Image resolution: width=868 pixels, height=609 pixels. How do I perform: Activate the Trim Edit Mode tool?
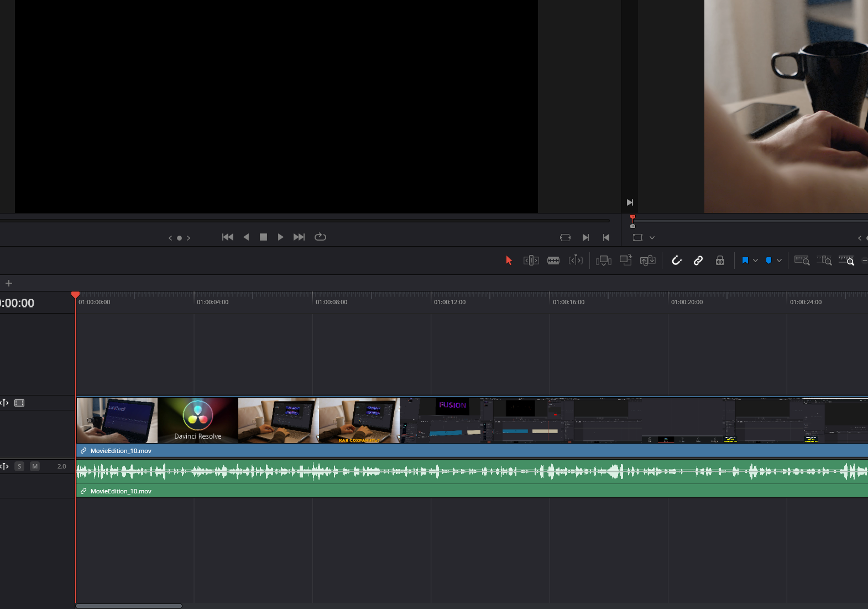pyautogui.click(x=531, y=261)
